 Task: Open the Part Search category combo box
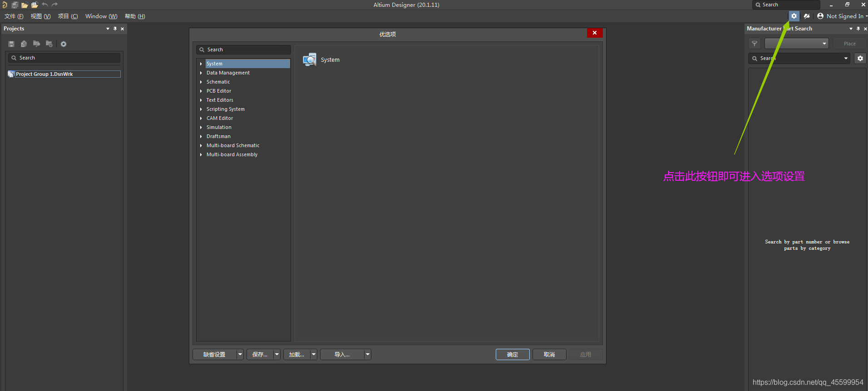(x=797, y=44)
